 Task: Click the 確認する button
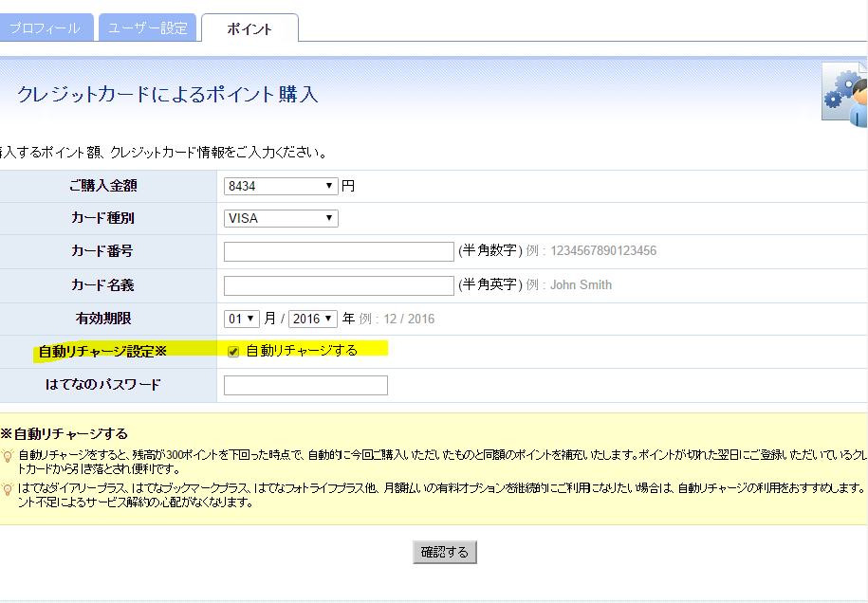[x=445, y=552]
